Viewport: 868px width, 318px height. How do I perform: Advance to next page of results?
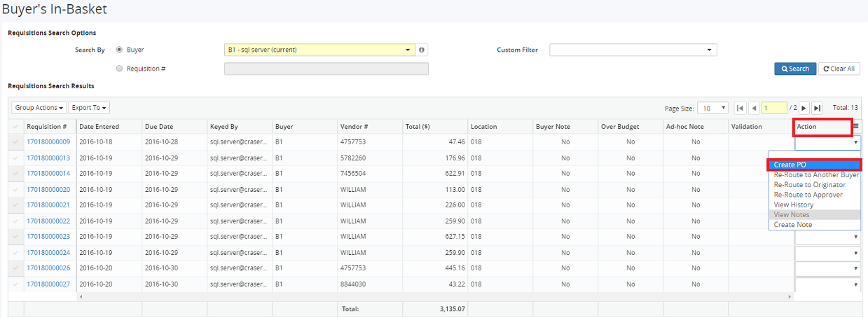click(804, 109)
